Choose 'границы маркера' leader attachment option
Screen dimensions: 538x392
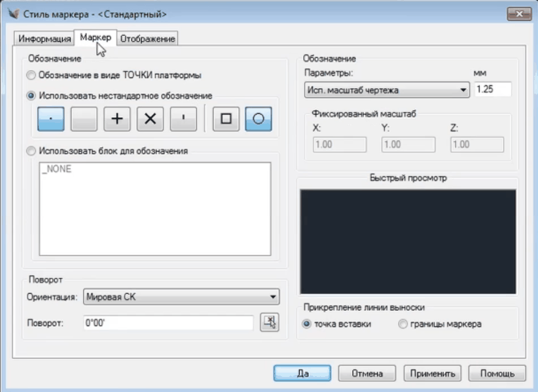coord(403,324)
